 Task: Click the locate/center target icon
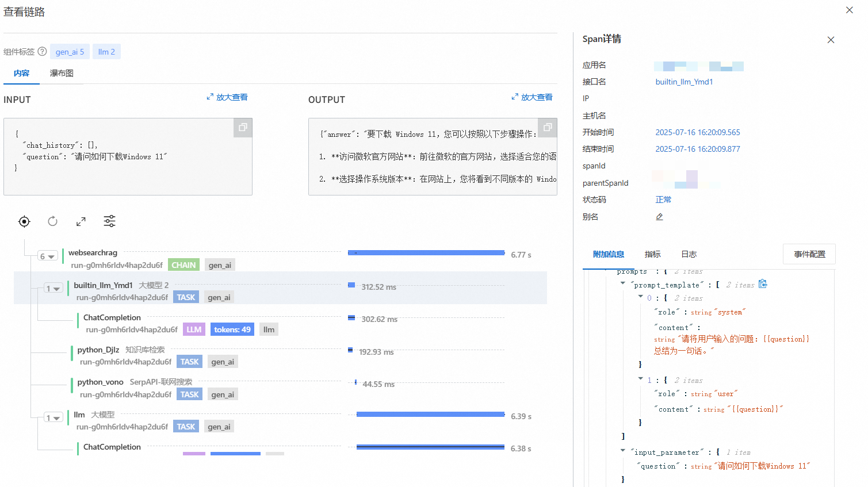(x=24, y=221)
